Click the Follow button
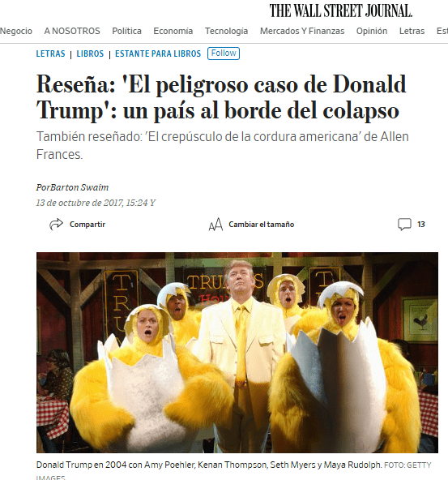Image resolution: width=448 pixels, height=480 pixels. point(224,54)
